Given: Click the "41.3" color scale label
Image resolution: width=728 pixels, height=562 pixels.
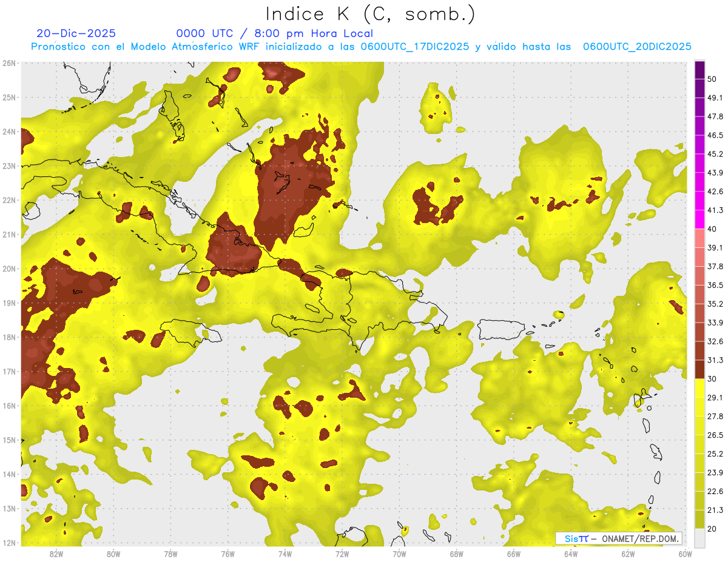Looking at the screenshot, I should tap(715, 210).
